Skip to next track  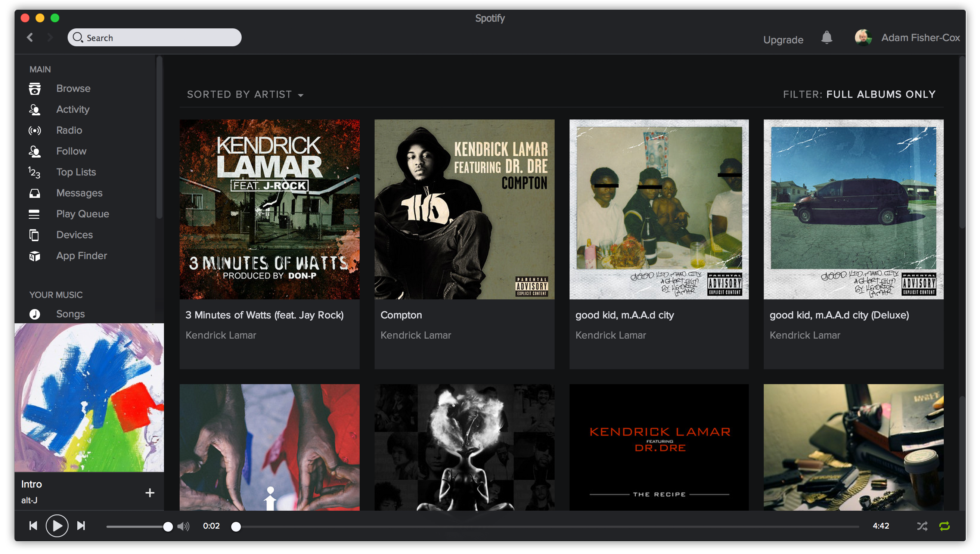click(81, 526)
